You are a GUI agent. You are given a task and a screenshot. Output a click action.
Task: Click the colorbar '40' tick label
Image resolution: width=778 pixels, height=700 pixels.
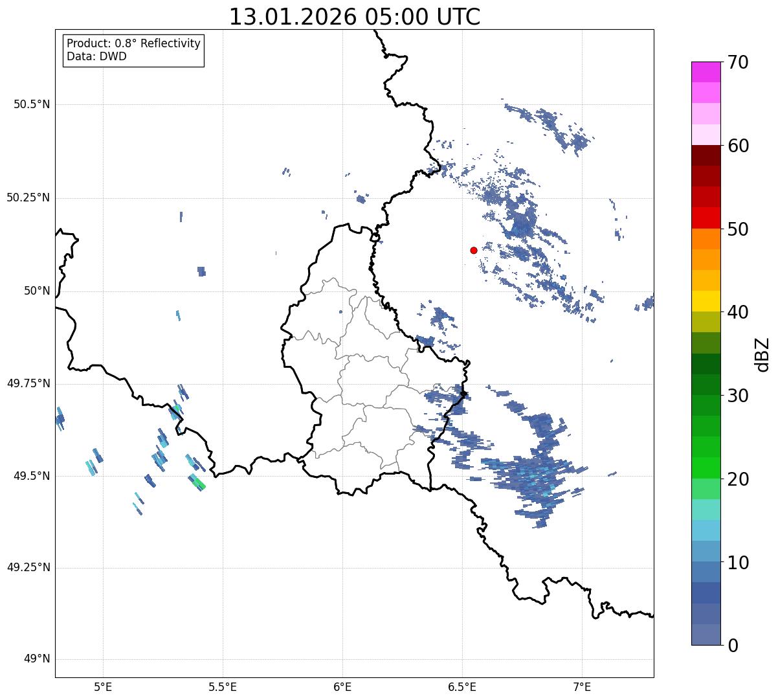737,312
